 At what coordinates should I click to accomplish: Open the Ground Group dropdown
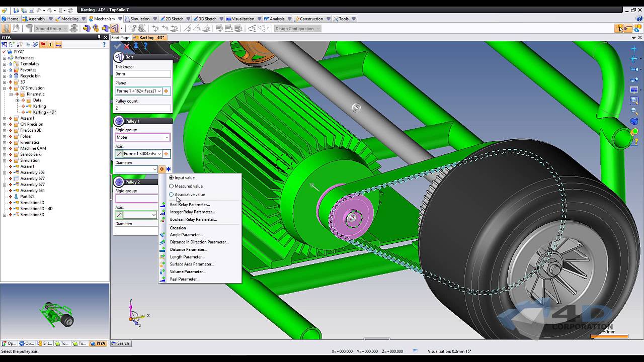tap(65, 29)
